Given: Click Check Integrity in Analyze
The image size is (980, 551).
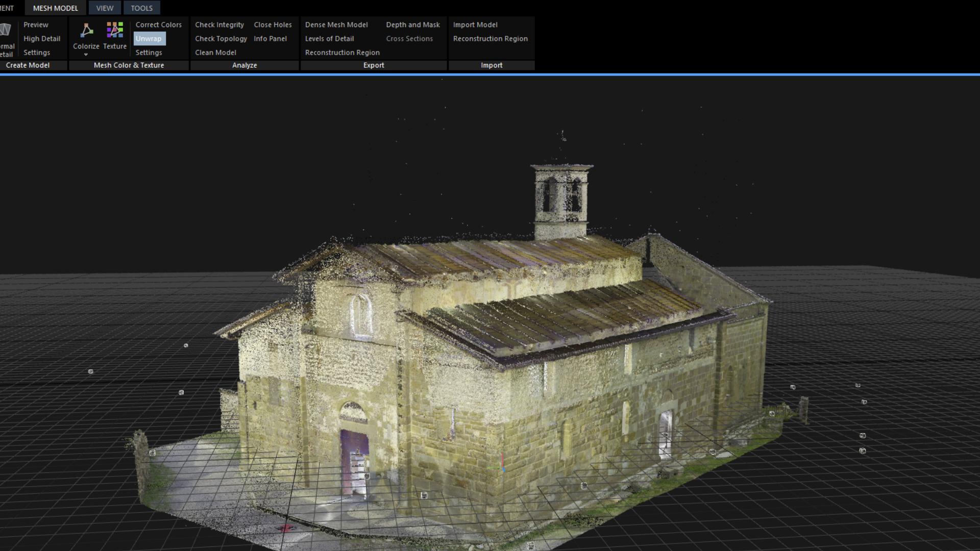Looking at the screenshot, I should (219, 24).
